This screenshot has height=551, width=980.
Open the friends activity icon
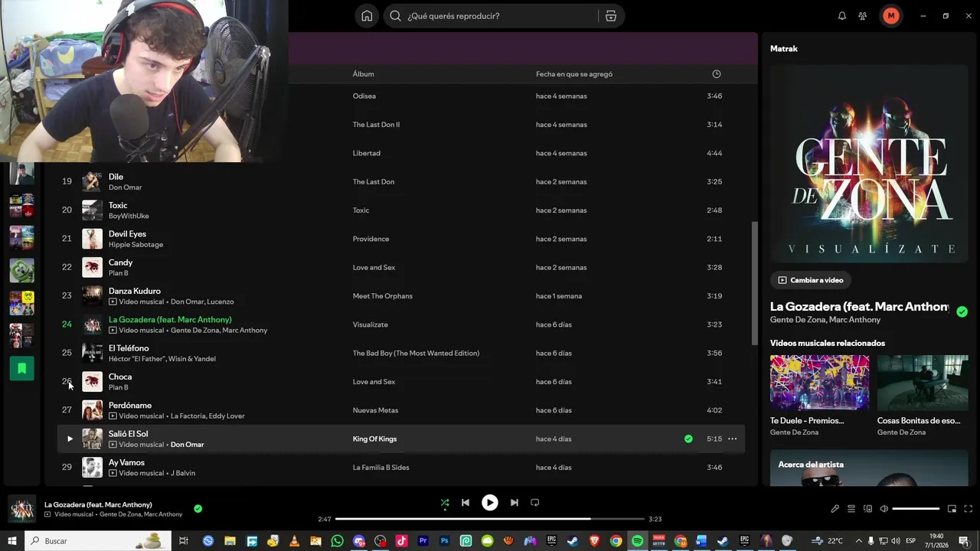pos(863,16)
